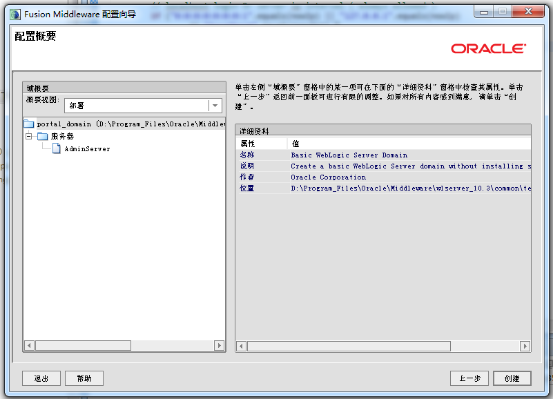Click domain tree scrollbar left arrow
554x400 pixels.
[29, 346]
